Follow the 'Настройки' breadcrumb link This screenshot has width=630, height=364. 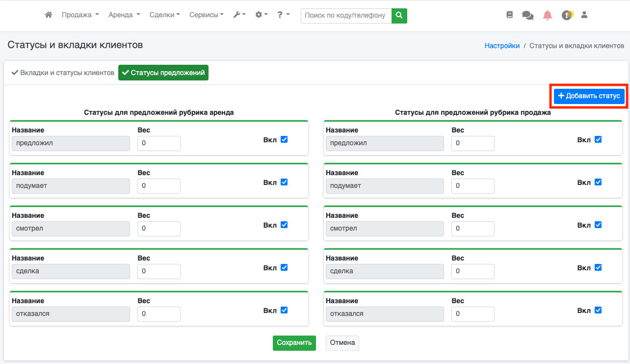coord(502,46)
